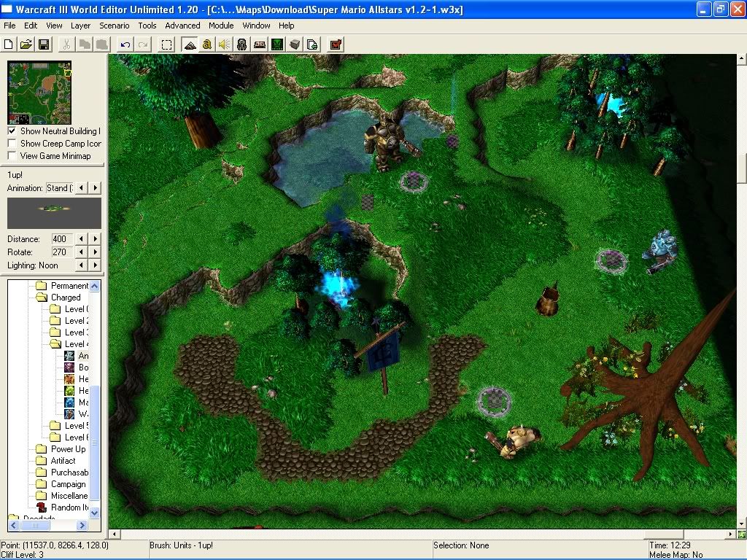Open the Scenario menu
This screenshot has height=560, width=747.
pos(115,26)
